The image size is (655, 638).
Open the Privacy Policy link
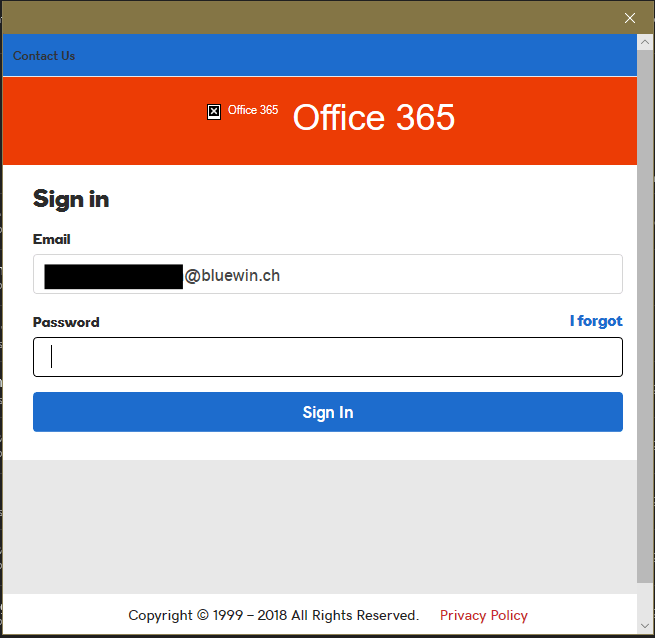pyautogui.click(x=484, y=615)
